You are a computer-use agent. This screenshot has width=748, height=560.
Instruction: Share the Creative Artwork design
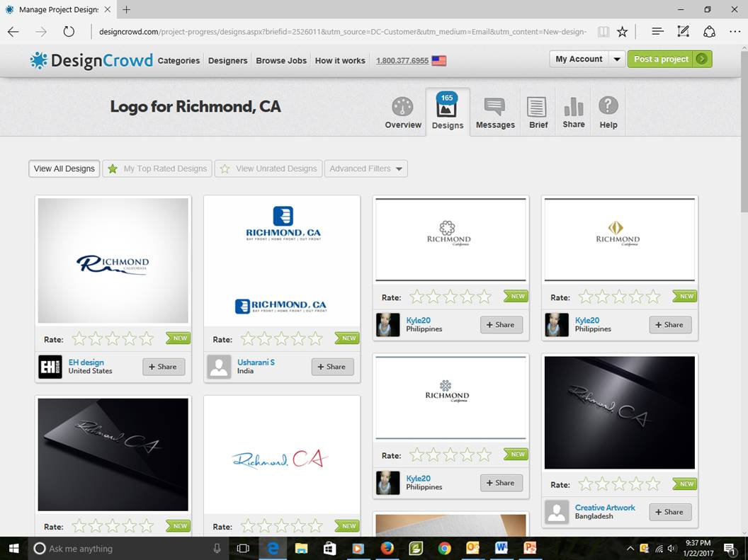(670, 512)
